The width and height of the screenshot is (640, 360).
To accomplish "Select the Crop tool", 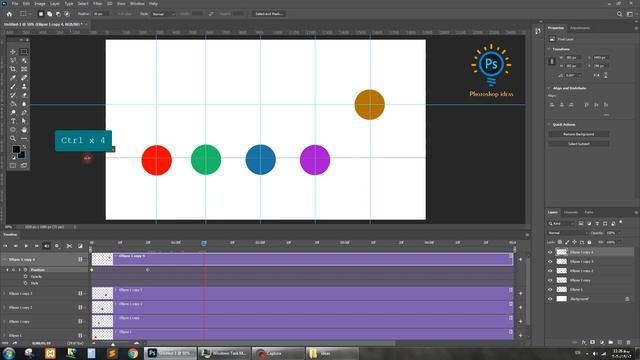I will [13, 69].
